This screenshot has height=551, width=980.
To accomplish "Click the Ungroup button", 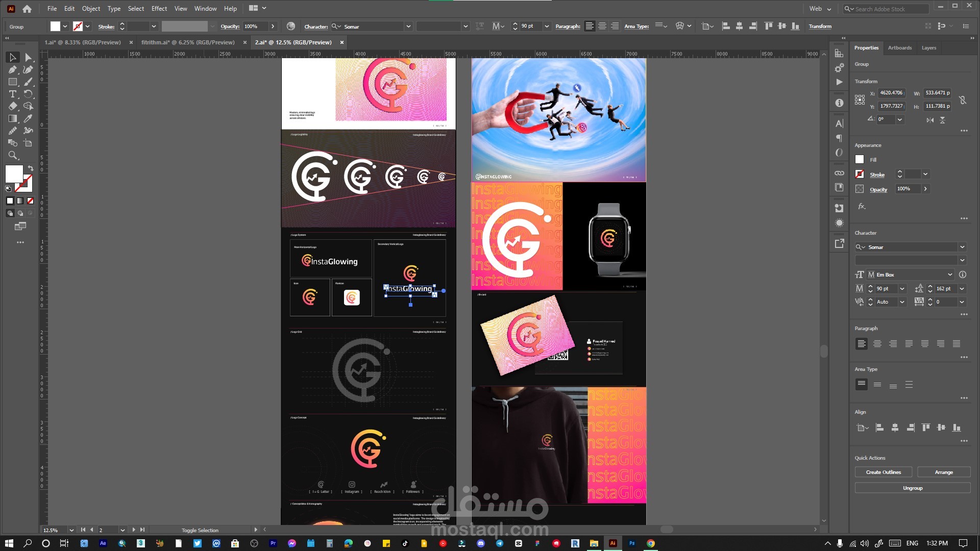I will coord(912,488).
